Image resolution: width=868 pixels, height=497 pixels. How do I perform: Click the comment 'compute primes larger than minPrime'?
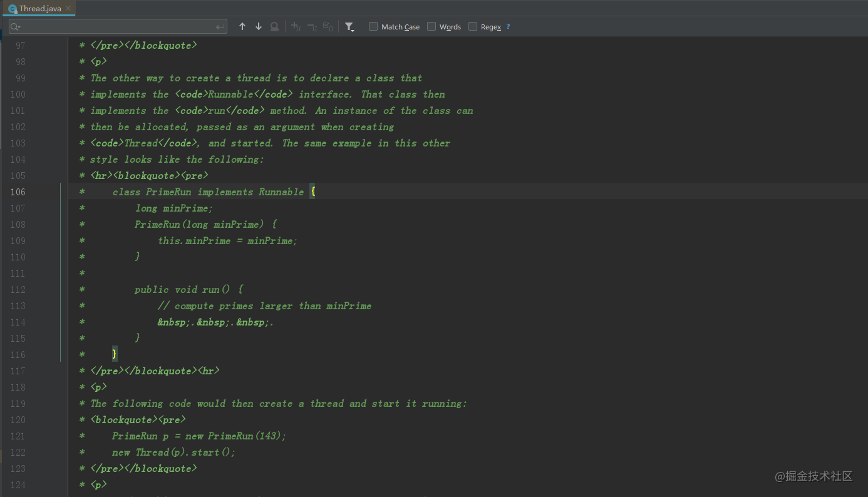pyautogui.click(x=273, y=305)
